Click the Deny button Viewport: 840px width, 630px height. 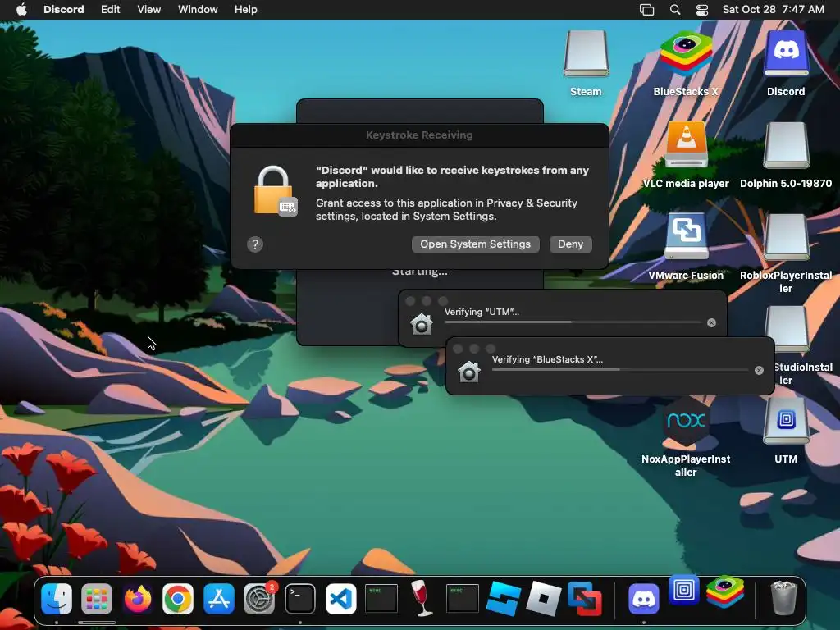tap(571, 244)
